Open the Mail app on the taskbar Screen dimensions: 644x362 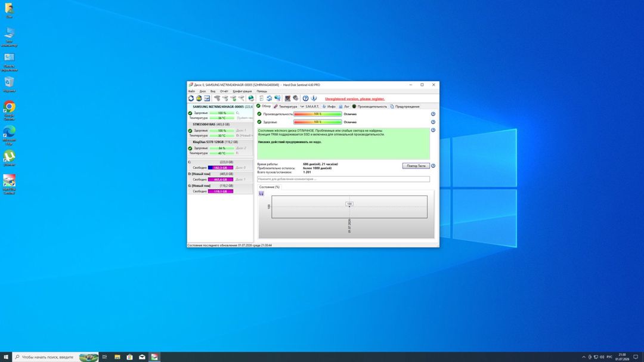(x=142, y=357)
